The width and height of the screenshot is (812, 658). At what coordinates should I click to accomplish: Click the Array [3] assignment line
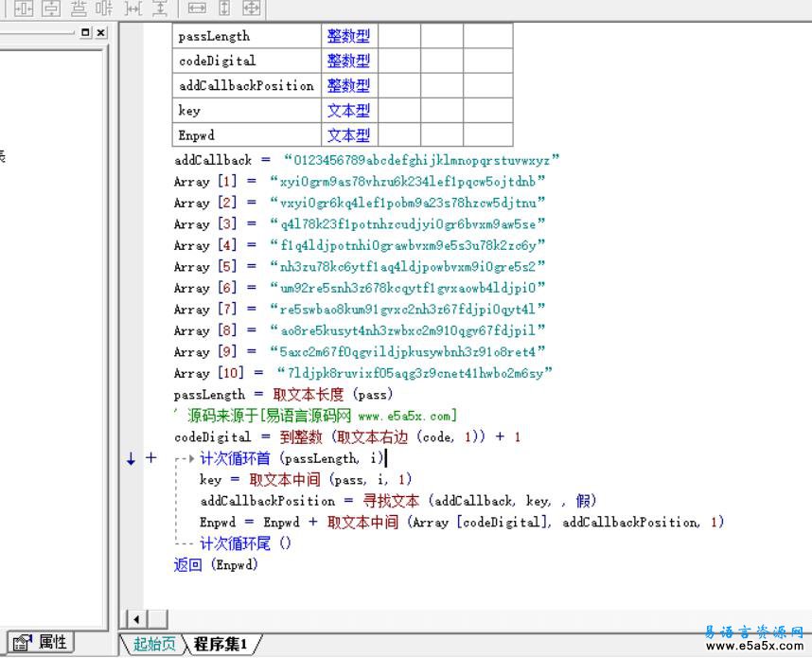[x=360, y=223]
